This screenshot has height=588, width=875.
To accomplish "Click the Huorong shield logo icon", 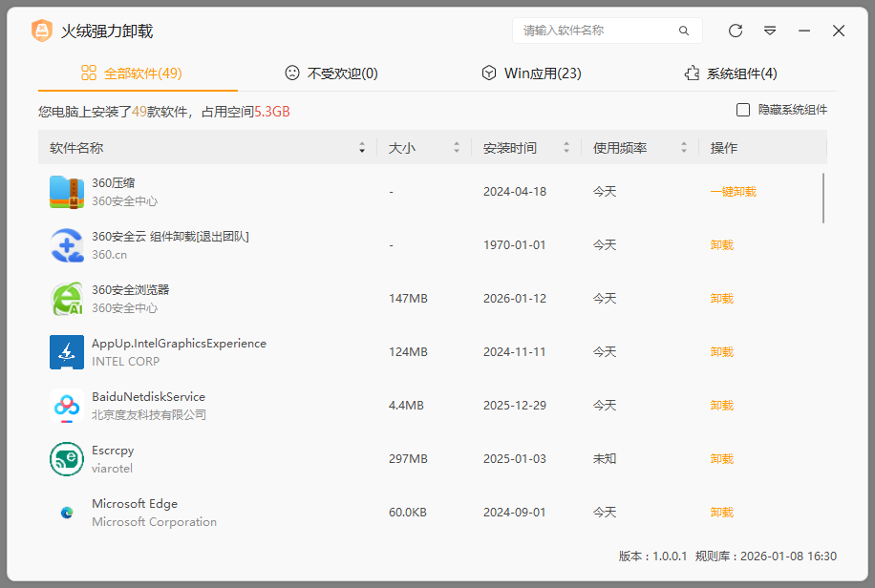I will pos(42,31).
